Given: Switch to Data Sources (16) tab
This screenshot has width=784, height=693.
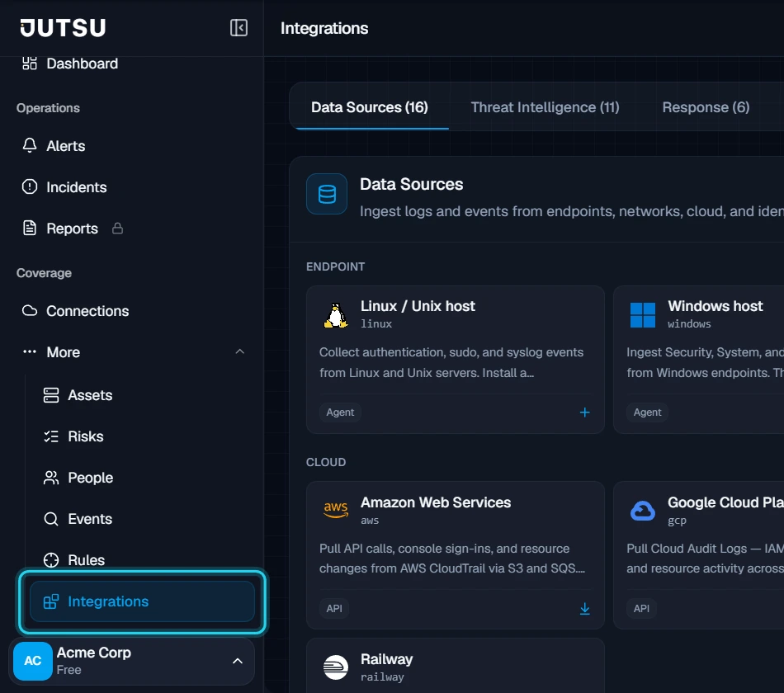Looking at the screenshot, I should point(370,107).
